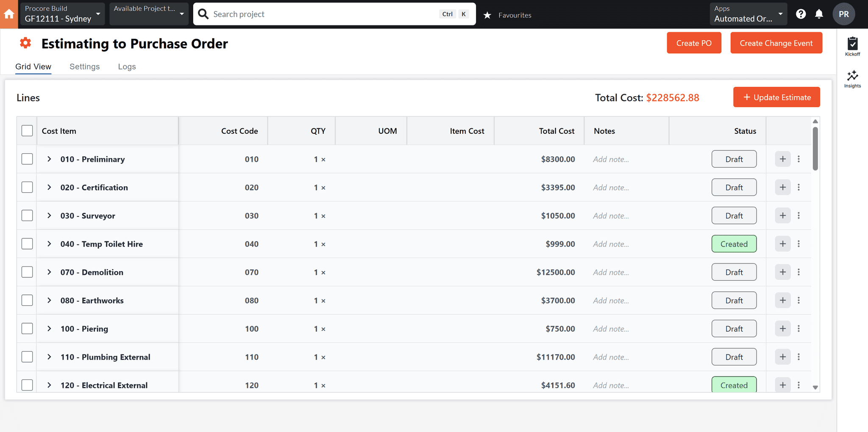The width and height of the screenshot is (868, 432).
Task: Open the PR user avatar
Action: point(843,14)
